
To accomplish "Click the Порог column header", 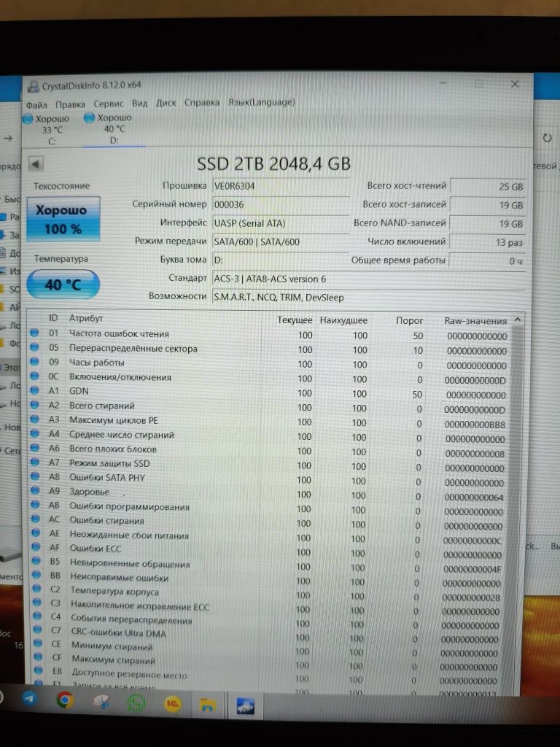I will (410, 321).
